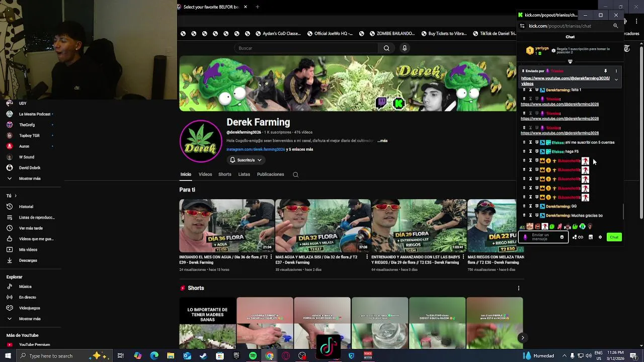Open Listas de reproducción sidebar item

[x=36, y=218]
